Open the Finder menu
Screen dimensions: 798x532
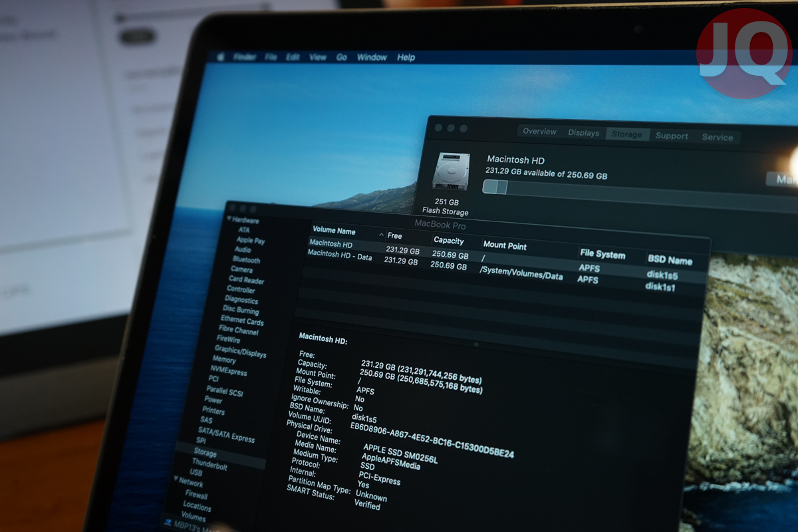tap(245, 57)
